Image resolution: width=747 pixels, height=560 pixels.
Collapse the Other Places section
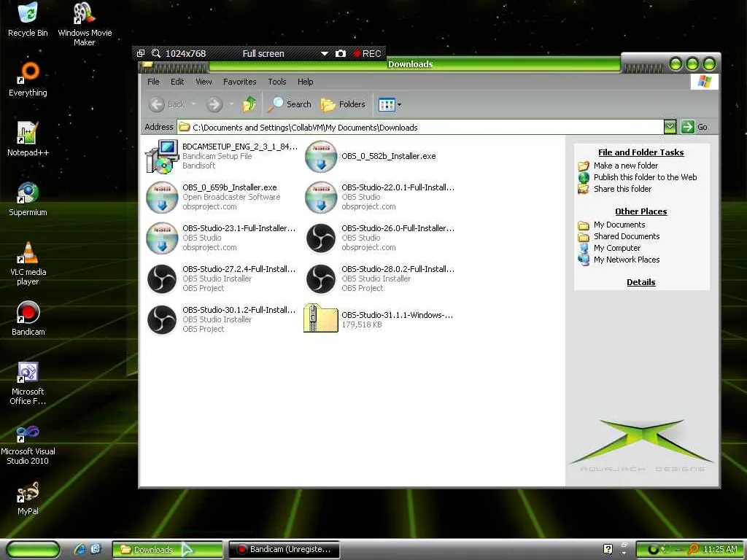click(x=640, y=211)
